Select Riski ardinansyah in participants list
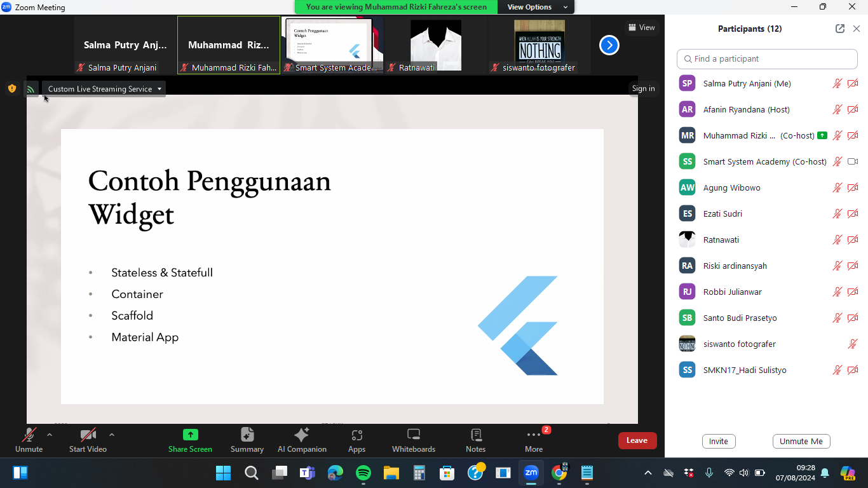Screen dimensions: 868x488 (x=767, y=266)
